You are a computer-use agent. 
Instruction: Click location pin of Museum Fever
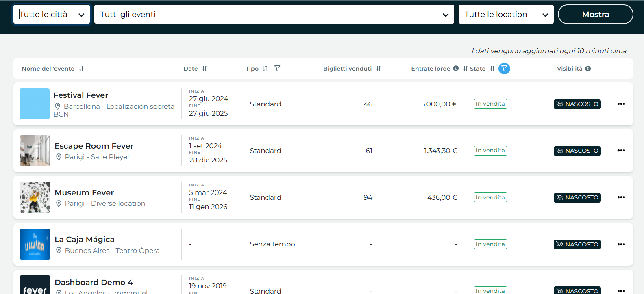pyautogui.click(x=59, y=203)
